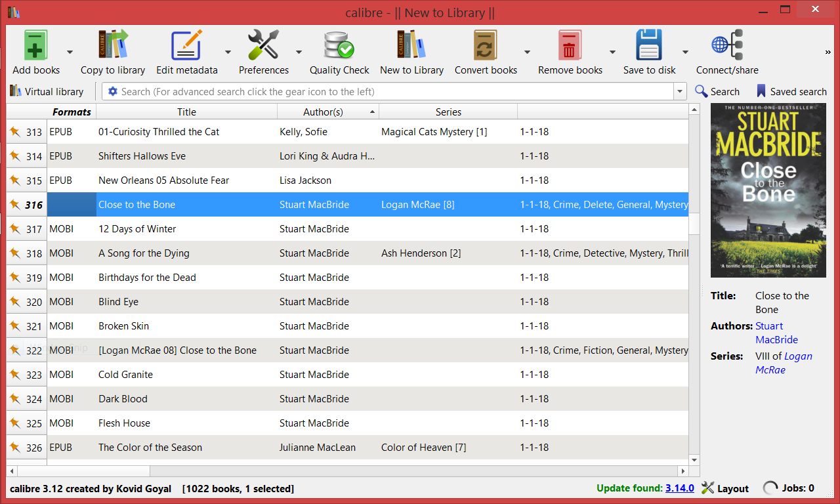Select 'Dark Blood' title
The height and width of the screenshot is (504, 840).
pyautogui.click(x=123, y=399)
